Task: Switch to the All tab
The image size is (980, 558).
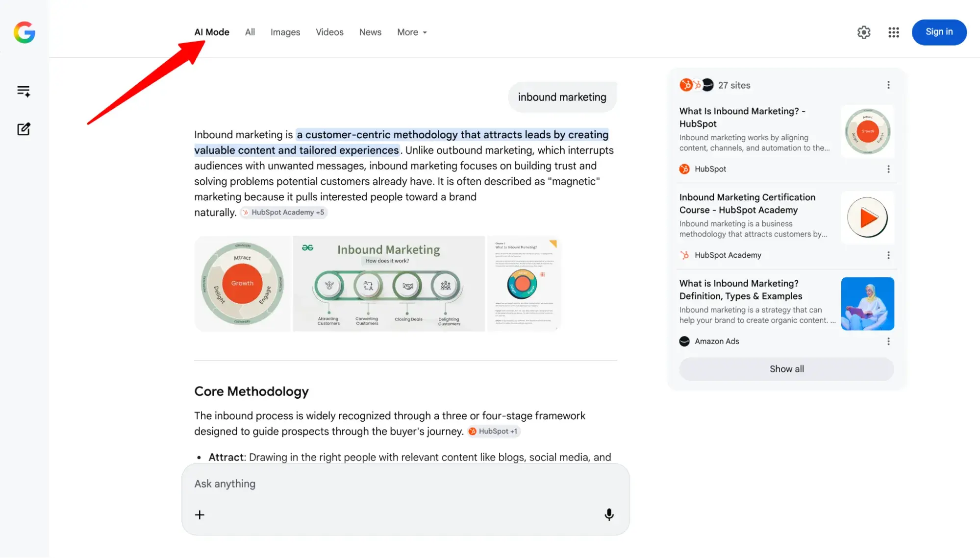Action: coord(250,32)
